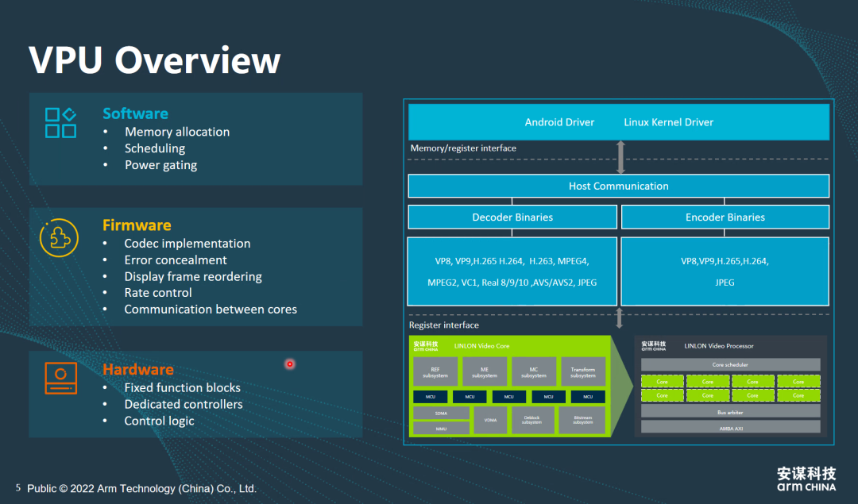The width and height of the screenshot is (858, 504).
Task: Select the Decoder Binaries block
Action: click(512, 217)
